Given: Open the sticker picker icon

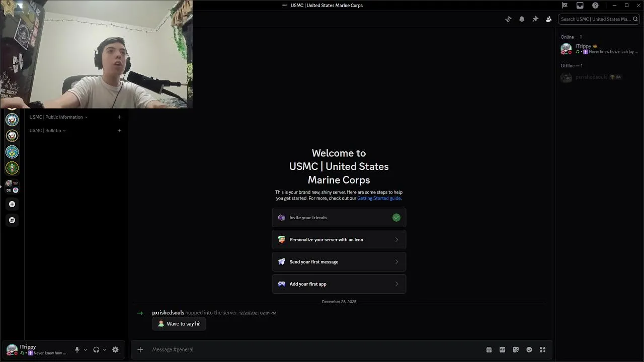Looking at the screenshot, I should pyautogui.click(x=516, y=349).
